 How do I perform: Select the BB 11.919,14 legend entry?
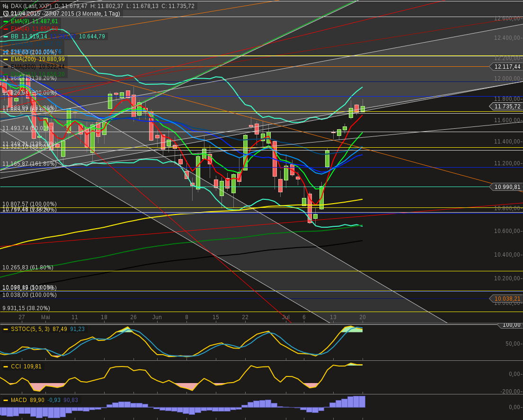[29, 36]
